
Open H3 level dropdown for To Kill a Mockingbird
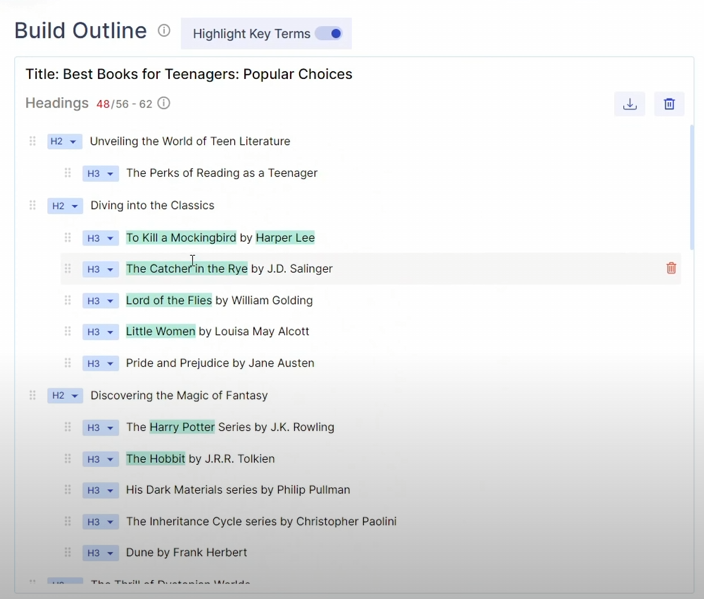click(x=101, y=238)
